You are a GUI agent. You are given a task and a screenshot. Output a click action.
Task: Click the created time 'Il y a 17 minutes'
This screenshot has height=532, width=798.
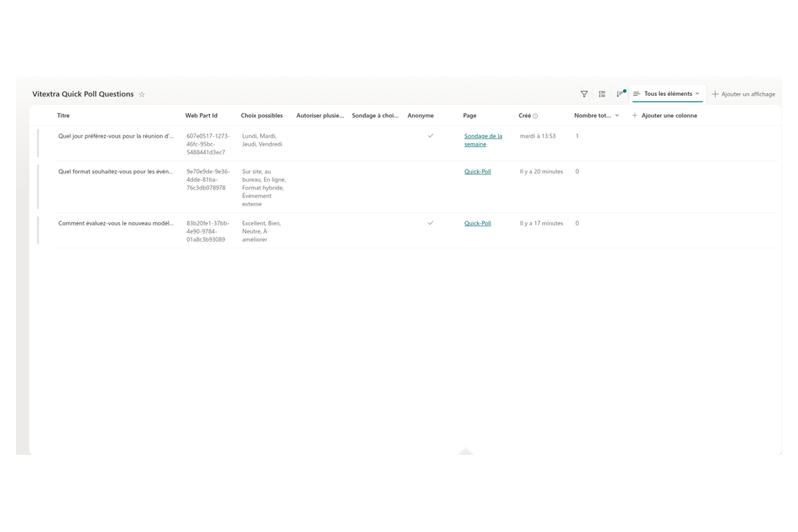click(541, 223)
